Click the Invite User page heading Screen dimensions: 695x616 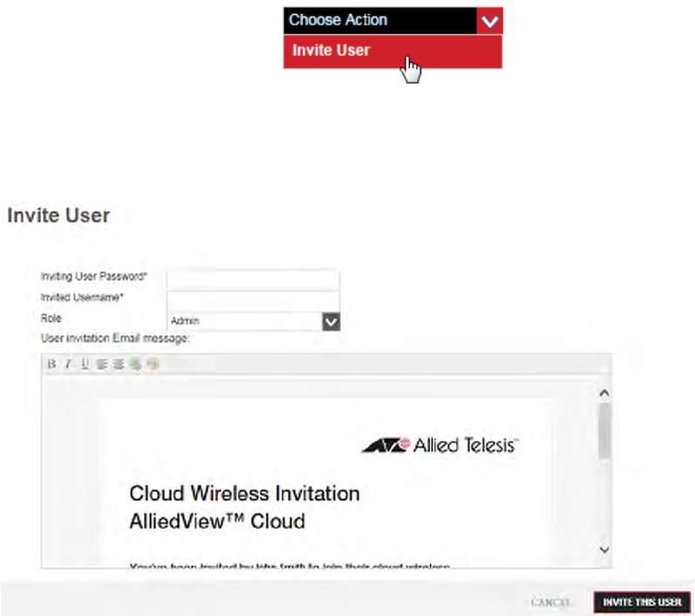click(x=58, y=216)
